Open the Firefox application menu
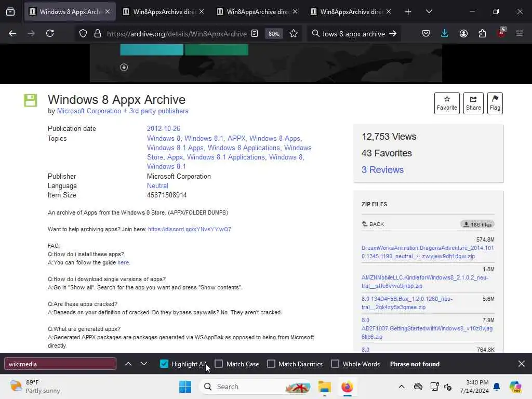The width and height of the screenshot is (532, 399). (x=520, y=34)
